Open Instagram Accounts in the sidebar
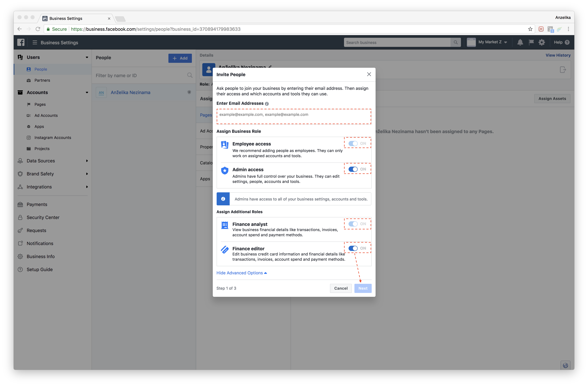This screenshot has height=386, width=588. click(53, 138)
